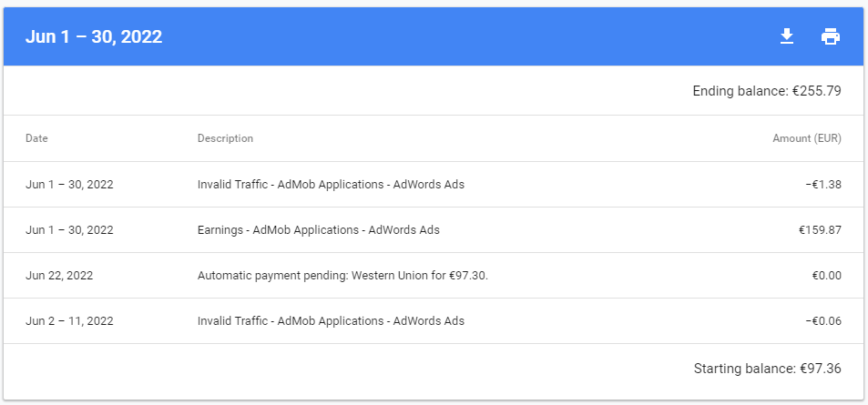Click the €159.87 earnings amount

pos(820,230)
